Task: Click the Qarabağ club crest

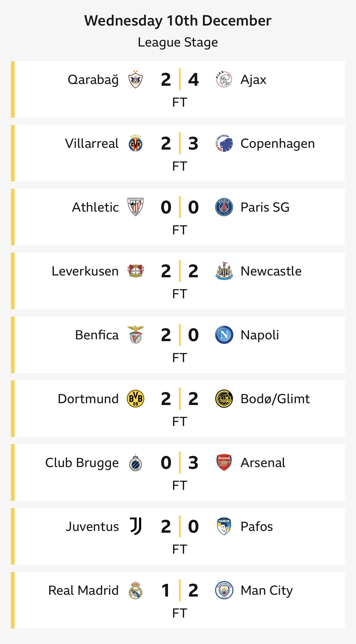Action: [x=135, y=80]
